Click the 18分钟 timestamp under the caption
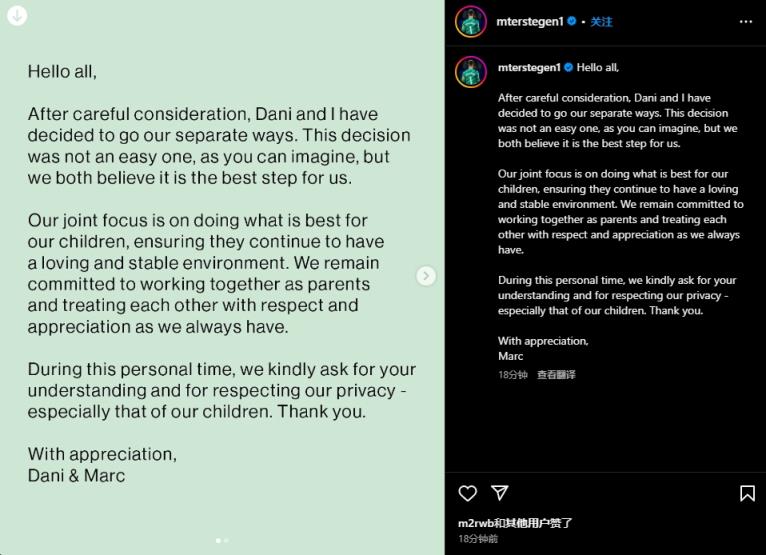The height and width of the screenshot is (555, 766). (x=512, y=375)
